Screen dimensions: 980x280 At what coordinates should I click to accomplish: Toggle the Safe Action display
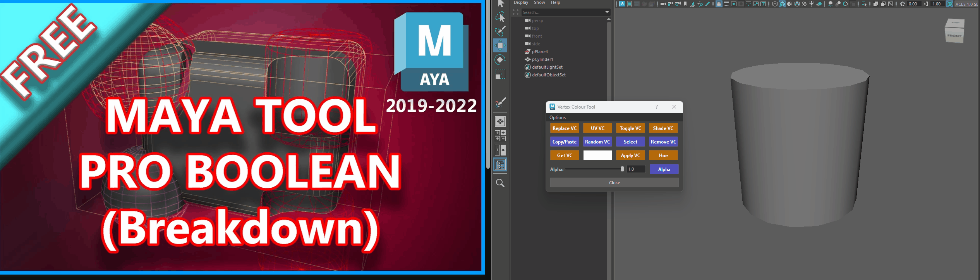[x=756, y=4]
